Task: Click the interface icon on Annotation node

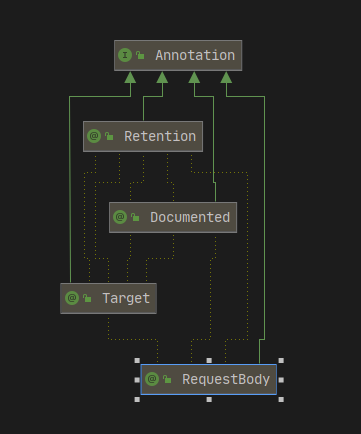Action: click(125, 55)
